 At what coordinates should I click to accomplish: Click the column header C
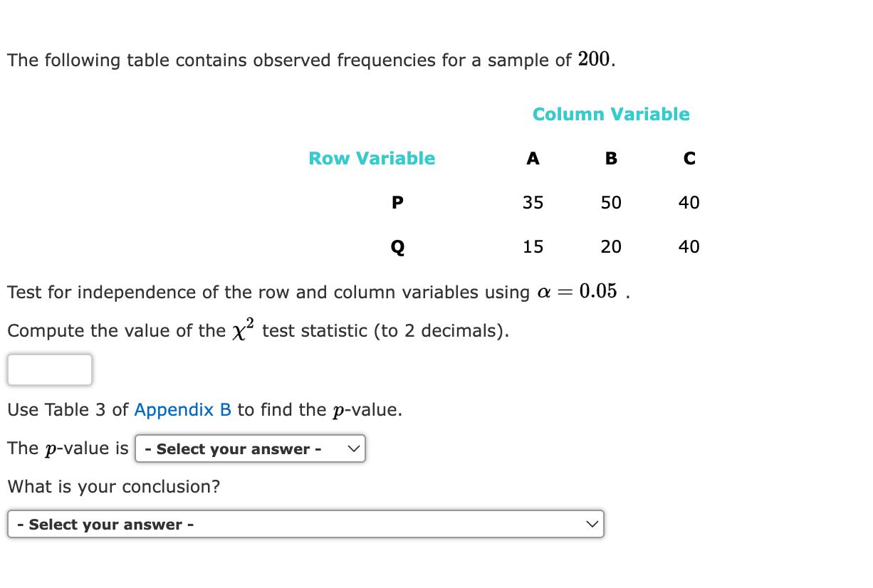(x=689, y=158)
